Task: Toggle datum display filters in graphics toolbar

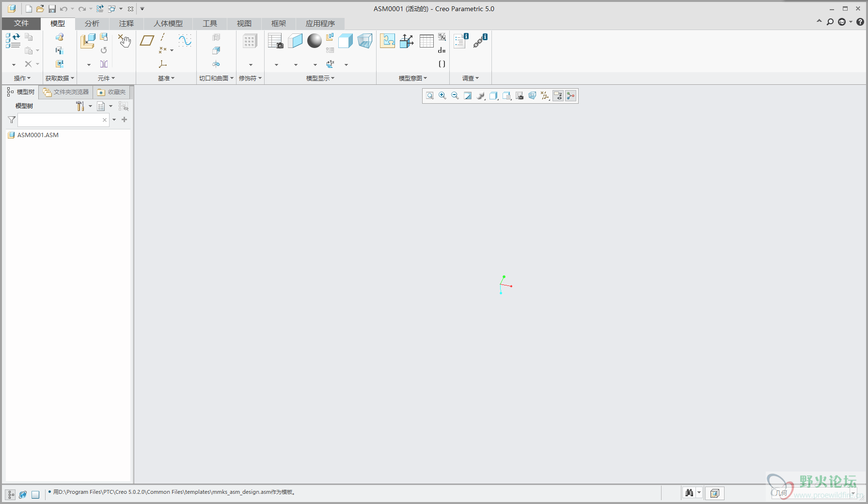Action: click(545, 96)
